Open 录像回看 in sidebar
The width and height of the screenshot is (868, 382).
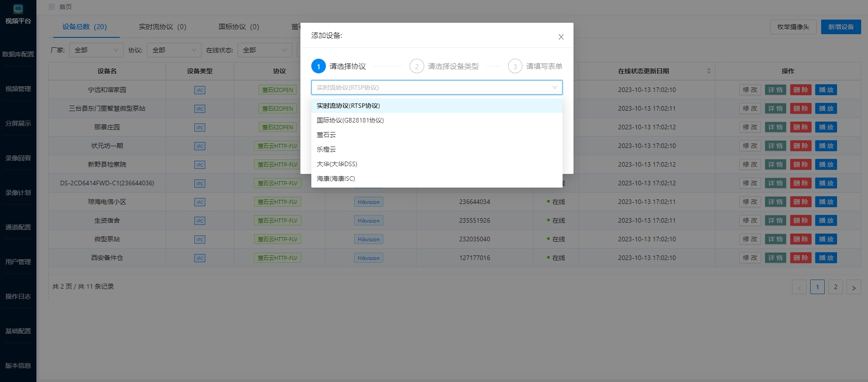18,158
